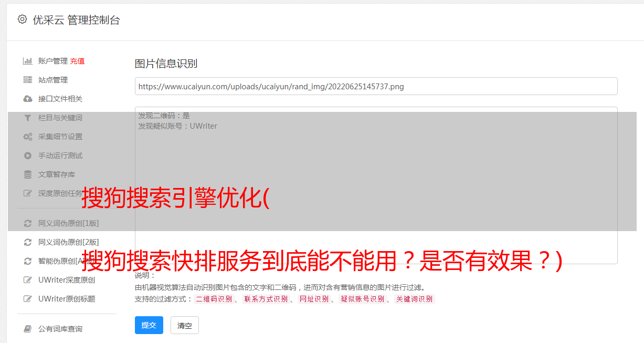Screen dimensions: 644x343
Task: Click the image URL input field
Action: (x=376, y=86)
